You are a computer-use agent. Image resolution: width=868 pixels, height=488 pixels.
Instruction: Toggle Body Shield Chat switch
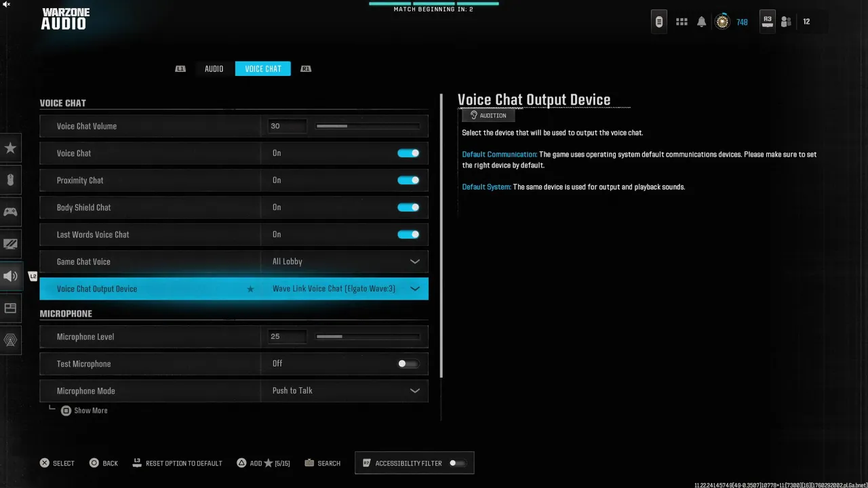click(408, 207)
